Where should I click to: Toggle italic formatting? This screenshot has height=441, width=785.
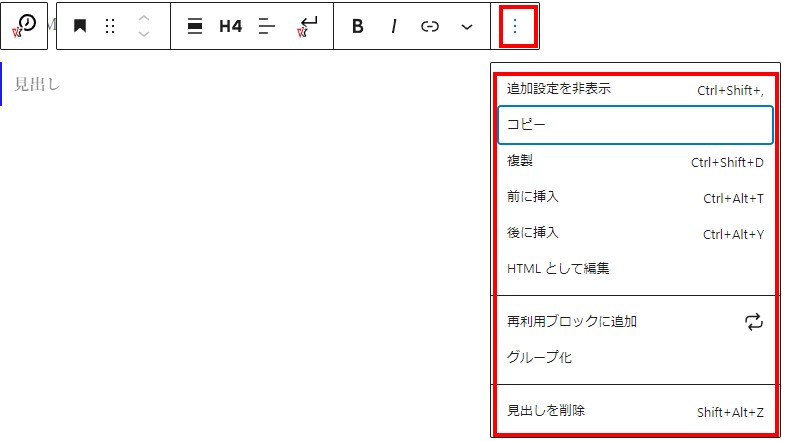pyautogui.click(x=393, y=27)
